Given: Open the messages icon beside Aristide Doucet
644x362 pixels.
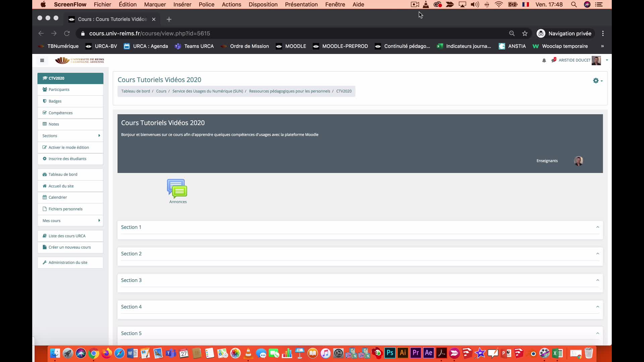Looking at the screenshot, I should 554,60.
